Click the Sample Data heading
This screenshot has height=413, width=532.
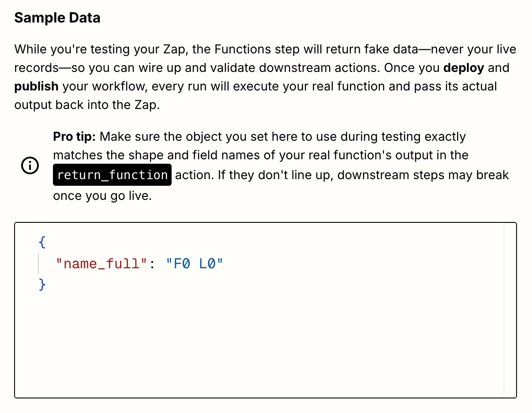[x=57, y=18]
